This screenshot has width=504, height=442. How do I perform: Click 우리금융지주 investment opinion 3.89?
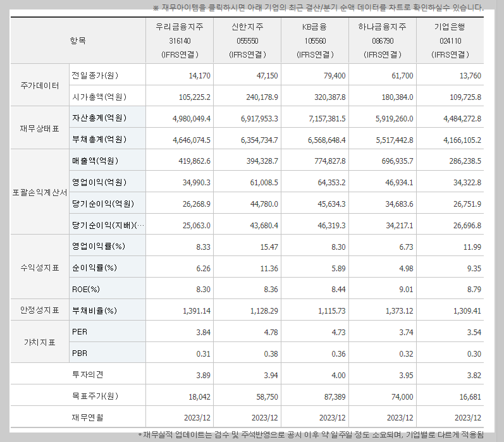(203, 376)
